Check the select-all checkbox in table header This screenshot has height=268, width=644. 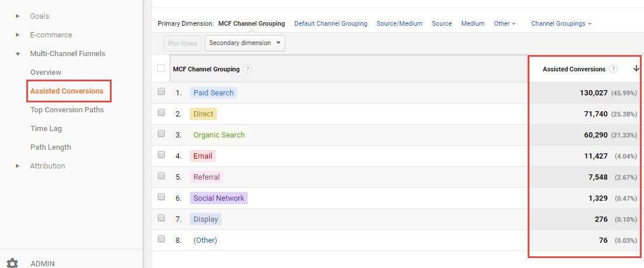(161, 68)
